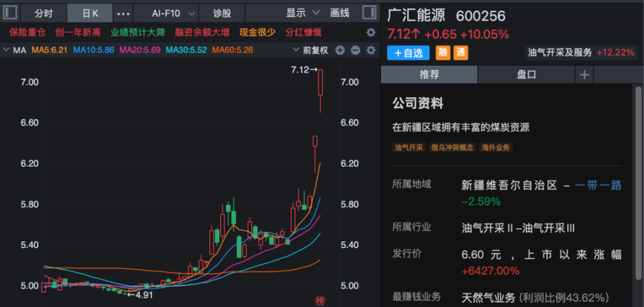644x307 pixels.
Task: Click the 海外业务 tag
Action: coord(496,147)
